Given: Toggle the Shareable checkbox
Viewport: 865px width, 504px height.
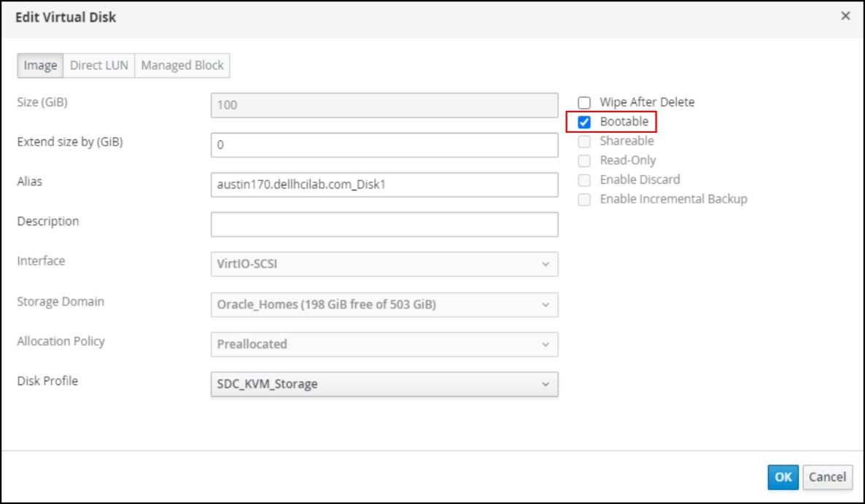Looking at the screenshot, I should click(x=584, y=141).
